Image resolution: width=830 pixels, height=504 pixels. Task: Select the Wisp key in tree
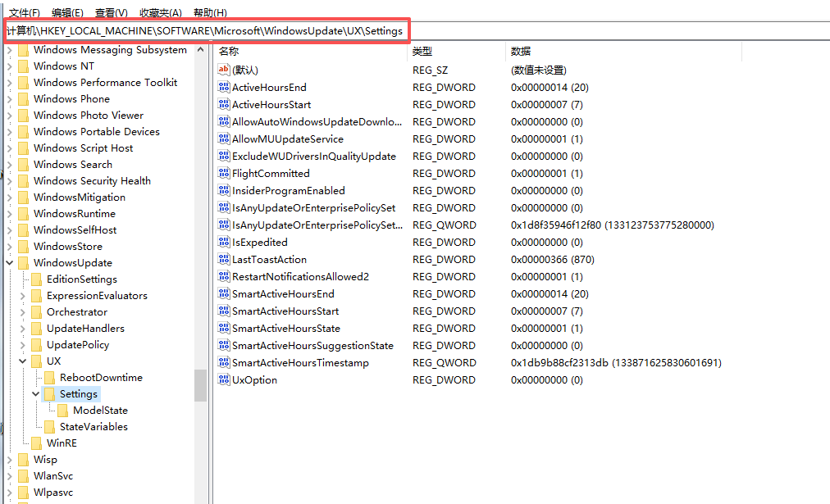(x=45, y=460)
